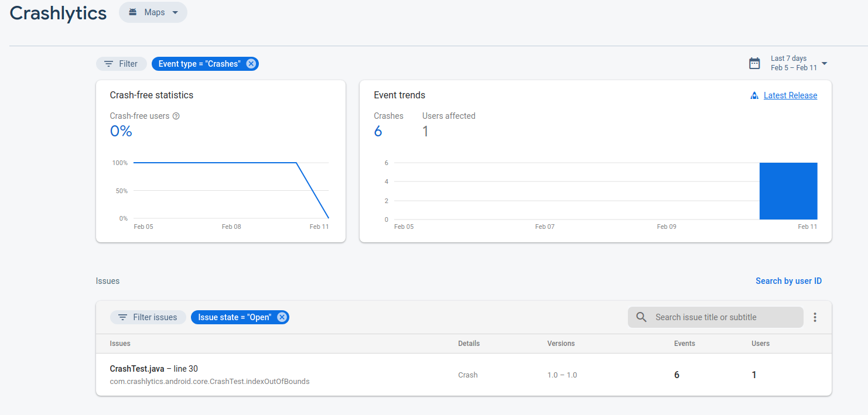This screenshot has width=868, height=415.
Task: Open the Latest Release link
Action: [x=790, y=95]
